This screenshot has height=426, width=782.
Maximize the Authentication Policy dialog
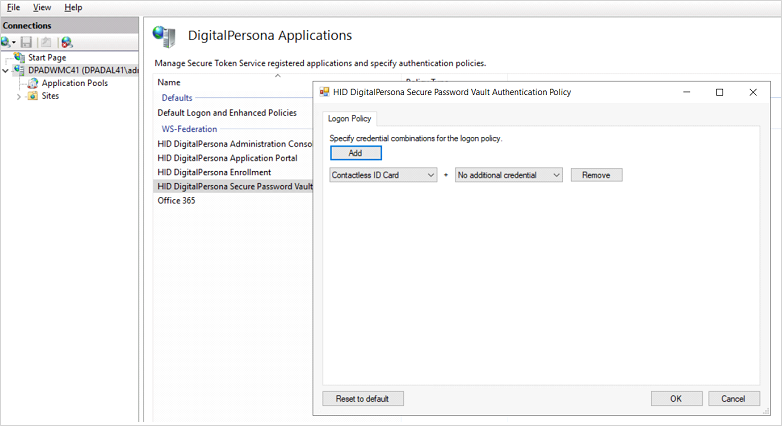click(720, 92)
